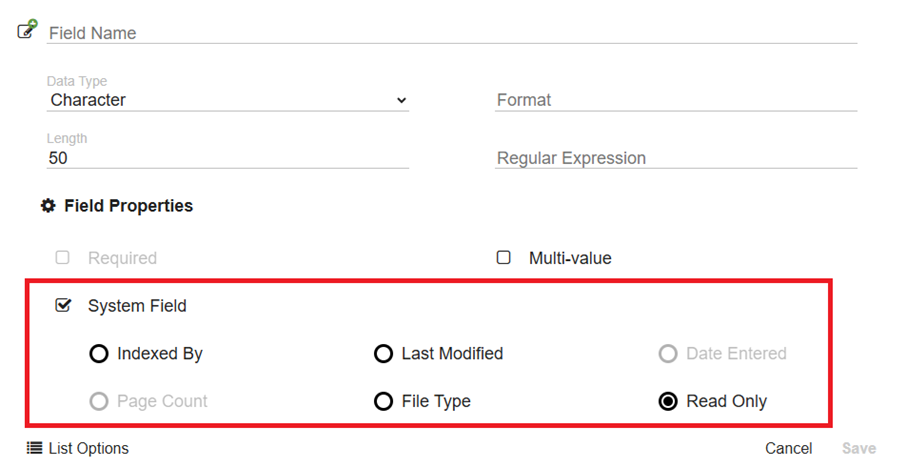The width and height of the screenshot is (907, 468).
Task: Focus the Regular Expression field
Action: coord(676,158)
